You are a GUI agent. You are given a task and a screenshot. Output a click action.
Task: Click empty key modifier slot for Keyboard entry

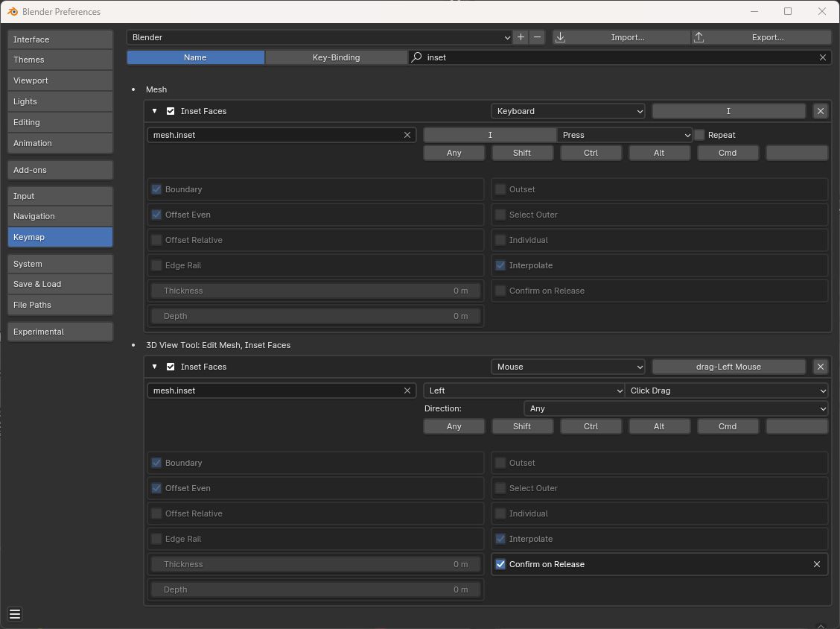[x=797, y=153]
